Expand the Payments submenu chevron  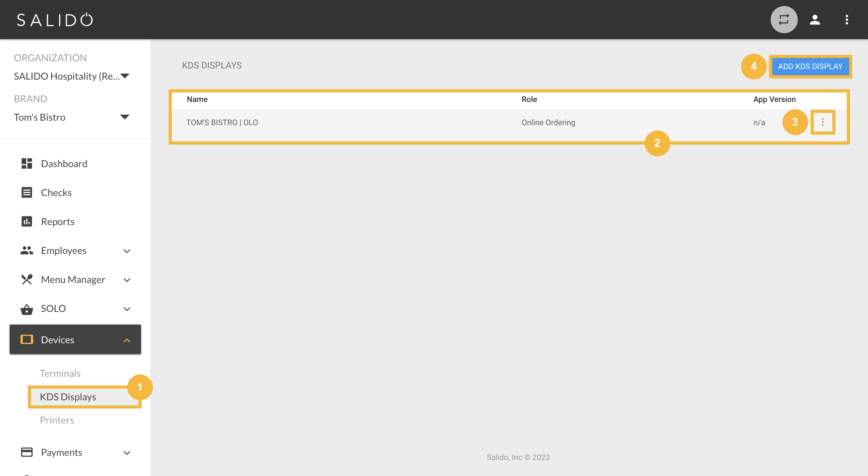pos(127,453)
